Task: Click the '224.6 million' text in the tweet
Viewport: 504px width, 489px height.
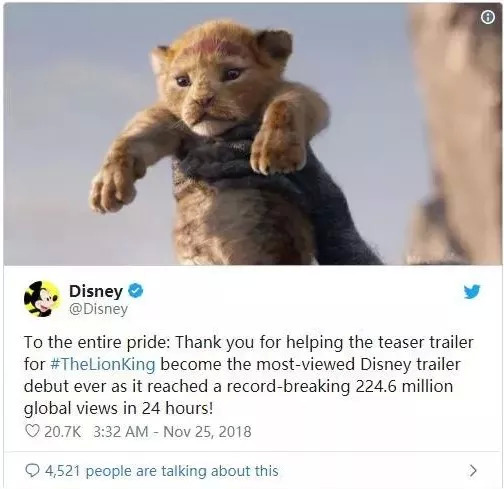Action: [404, 386]
